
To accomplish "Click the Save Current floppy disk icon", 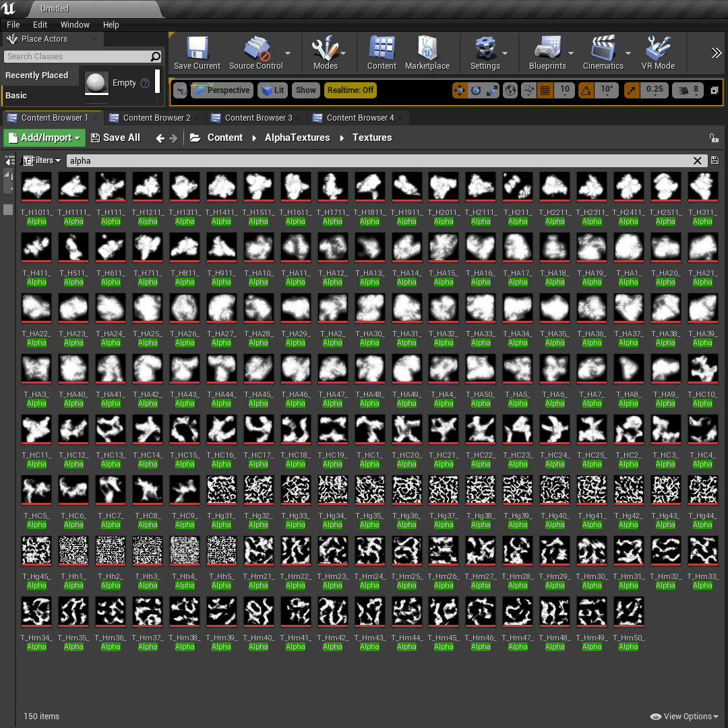I will point(197,49).
